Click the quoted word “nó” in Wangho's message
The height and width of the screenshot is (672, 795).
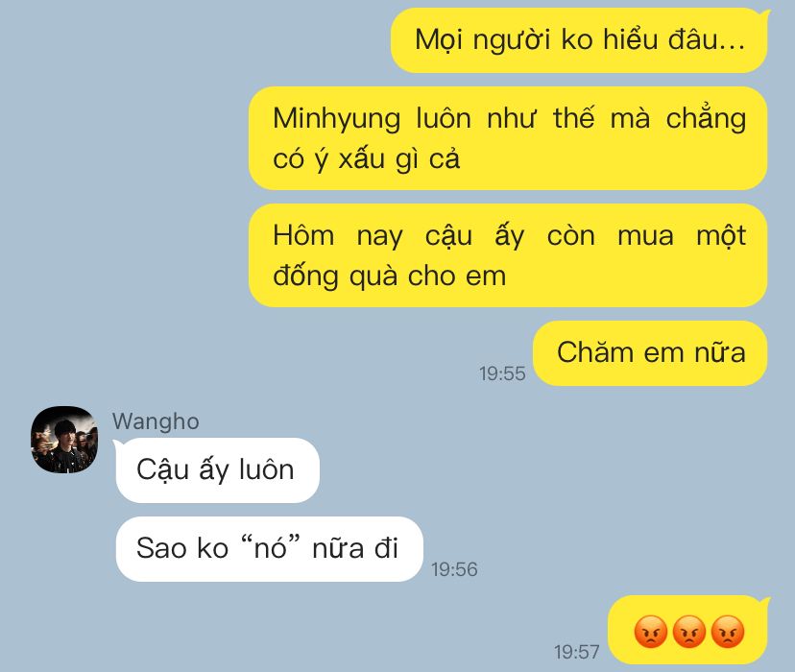(x=271, y=547)
